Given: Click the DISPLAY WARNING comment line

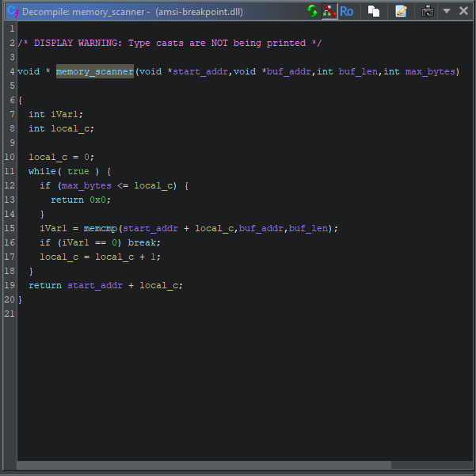Looking at the screenshot, I should point(169,43).
